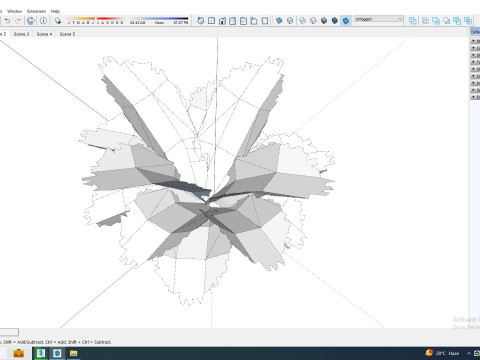Toggle the X-Ray style icon

[279, 21]
